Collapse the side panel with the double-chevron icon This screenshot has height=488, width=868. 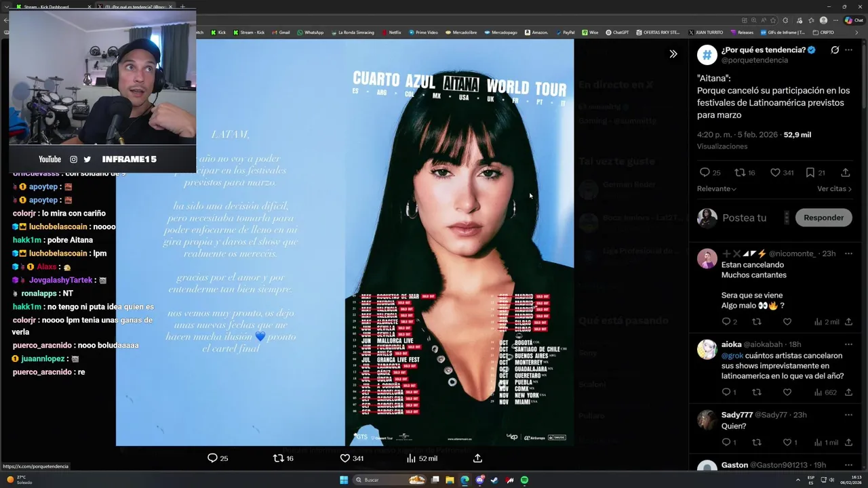click(x=673, y=54)
